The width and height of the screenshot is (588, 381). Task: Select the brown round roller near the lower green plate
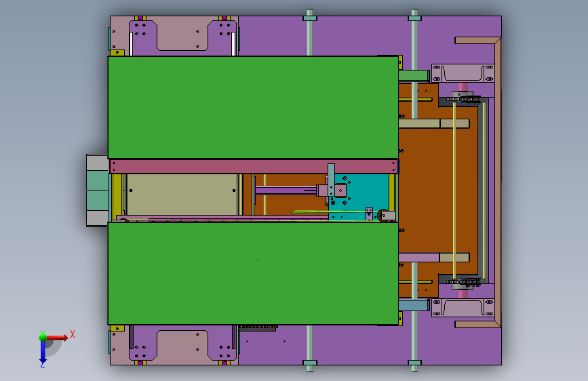382,216
